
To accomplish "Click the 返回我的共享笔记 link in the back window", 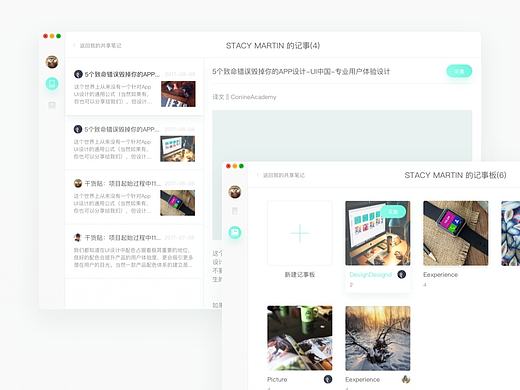I will (100, 45).
